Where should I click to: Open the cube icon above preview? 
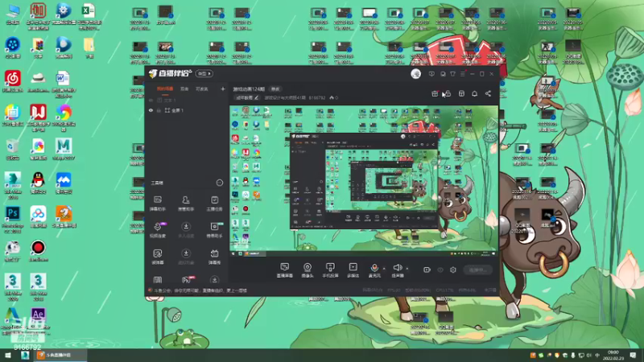pyautogui.click(x=461, y=93)
